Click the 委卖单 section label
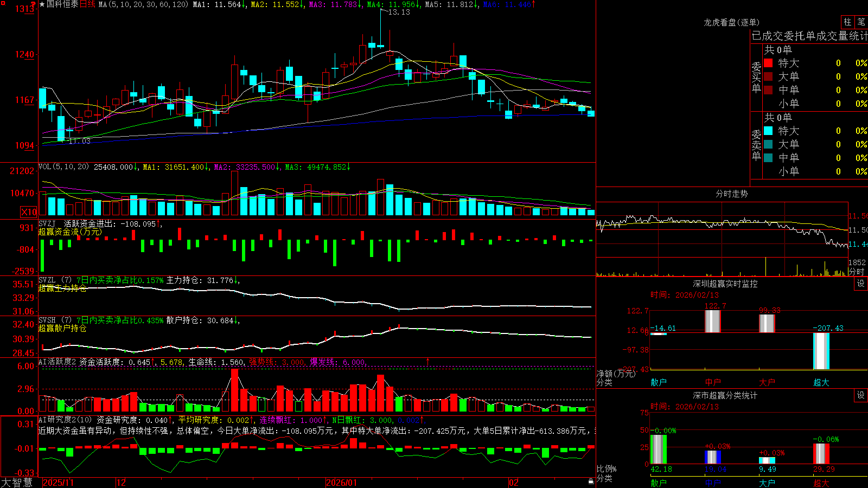 pyautogui.click(x=756, y=145)
